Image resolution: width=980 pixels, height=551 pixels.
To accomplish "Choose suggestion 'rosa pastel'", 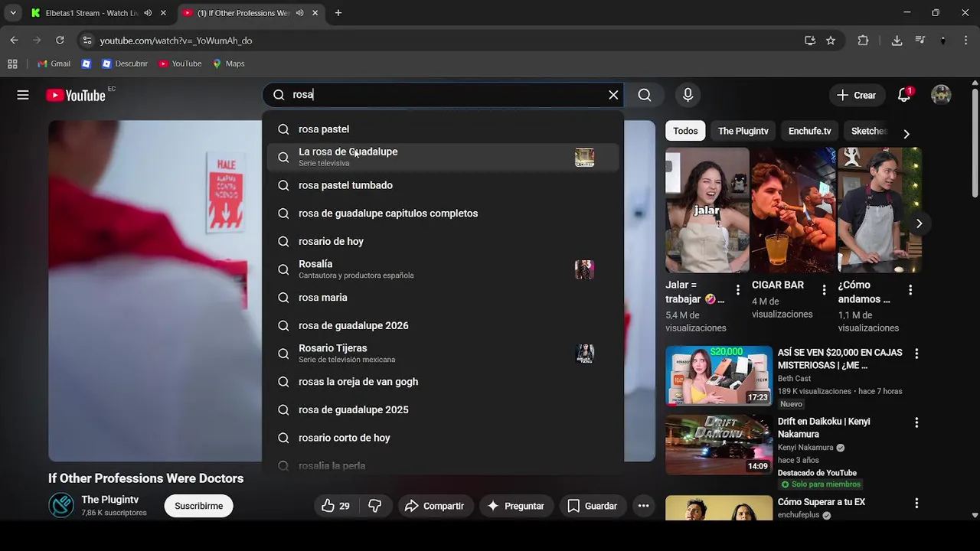I will point(443,129).
